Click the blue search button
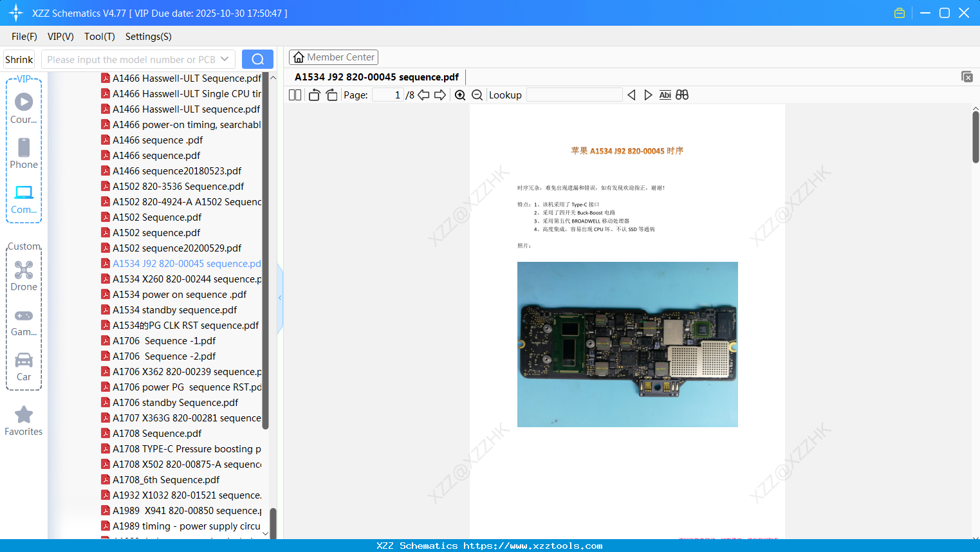The width and height of the screenshot is (980, 552). tap(257, 59)
